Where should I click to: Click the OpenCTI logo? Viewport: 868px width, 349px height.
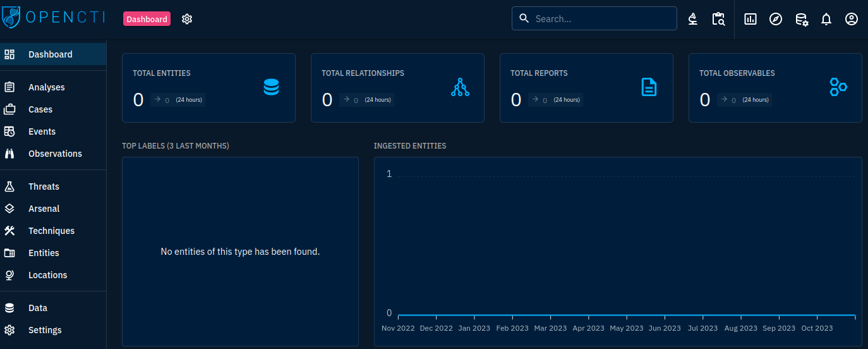pos(54,18)
